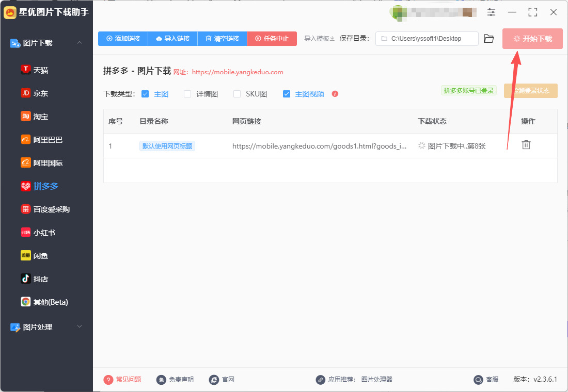The height and width of the screenshot is (392, 568).
Task: Click 开始下载 button
Action: (x=532, y=38)
